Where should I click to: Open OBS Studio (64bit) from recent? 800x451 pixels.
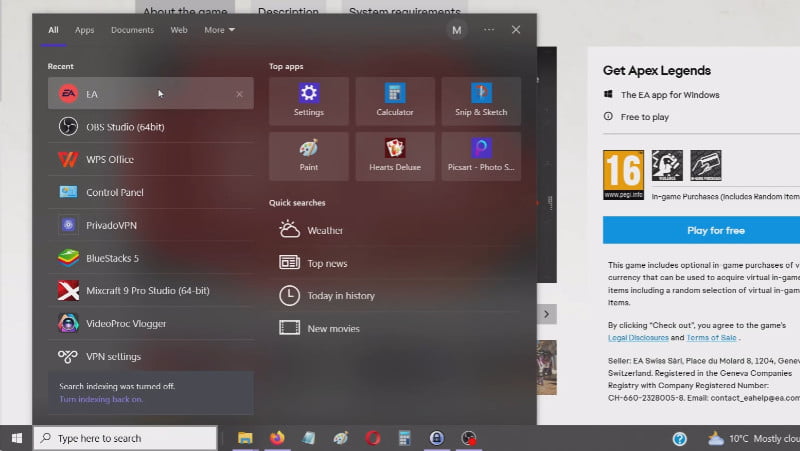pyautogui.click(x=151, y=127)
